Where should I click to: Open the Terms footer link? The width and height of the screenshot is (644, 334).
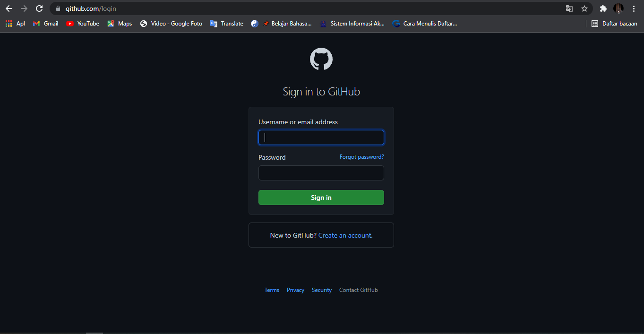coord(272,290)
